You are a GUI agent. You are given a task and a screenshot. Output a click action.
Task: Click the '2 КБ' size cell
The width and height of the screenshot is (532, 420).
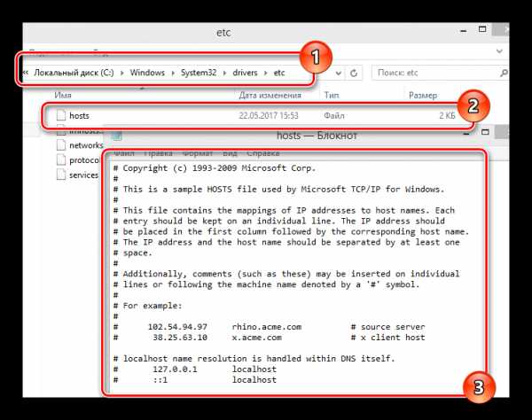pyautogui.click(x=447, y=115)
